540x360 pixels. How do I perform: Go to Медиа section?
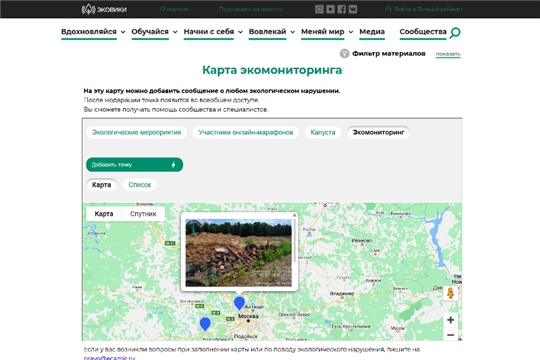click(372, 32)
